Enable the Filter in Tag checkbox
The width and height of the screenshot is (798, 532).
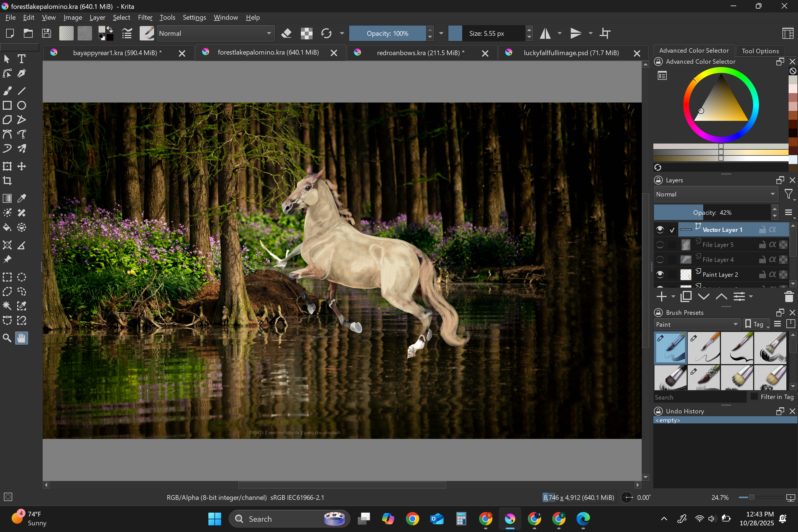pos(754,397)
